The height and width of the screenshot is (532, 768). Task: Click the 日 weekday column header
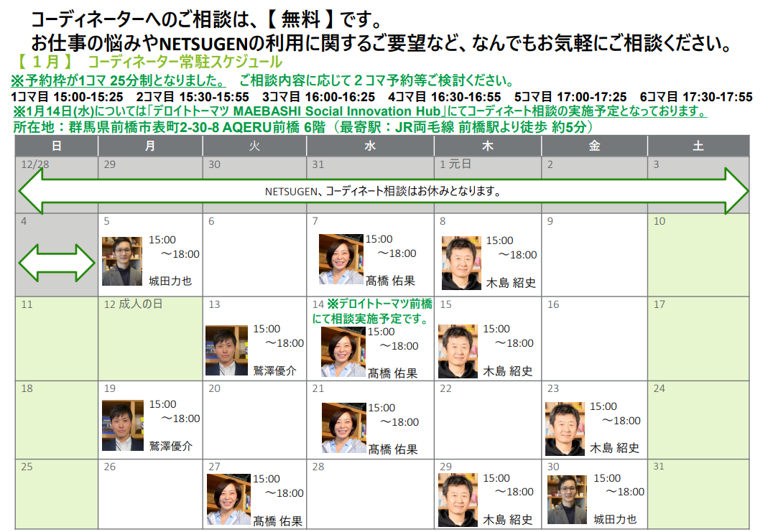click(57, 146)
